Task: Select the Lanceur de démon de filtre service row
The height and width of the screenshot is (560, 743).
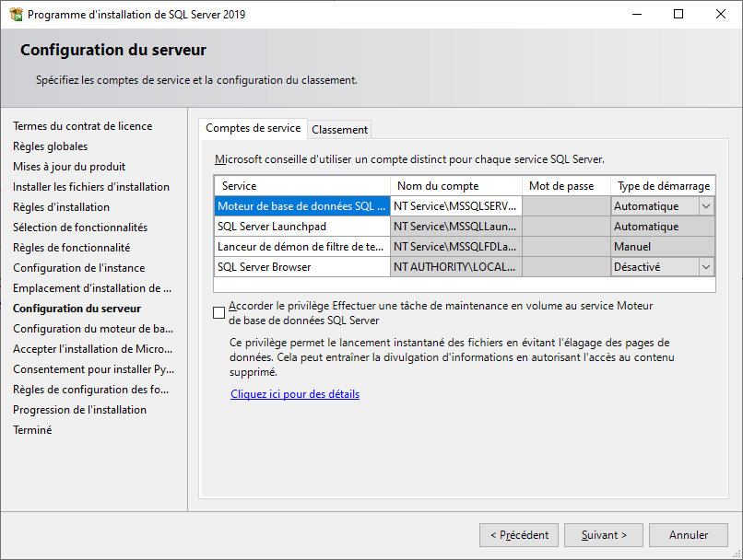Action: [x=301, y=247]
